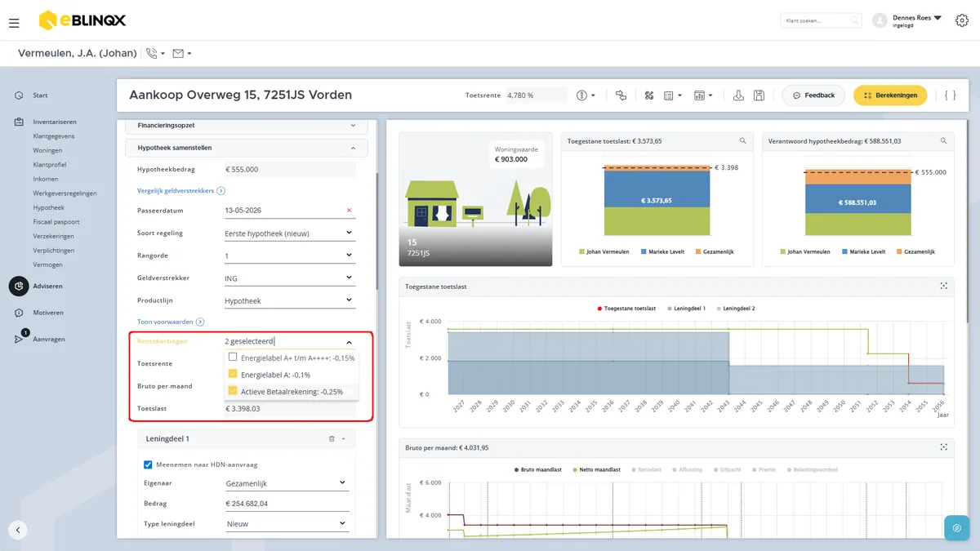Toggle Meenemen naar HDN-aanvraag checkbox
Screen dimensions: 980x551
(148, 464)
